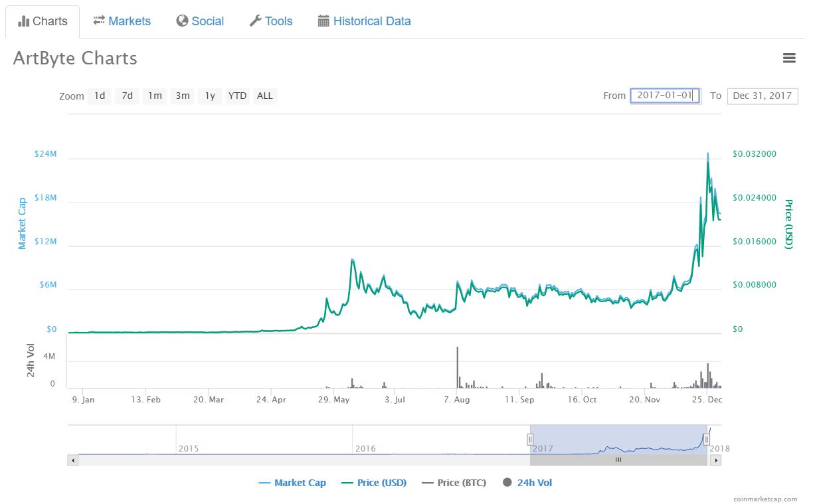Click the $12M market cap axis label
The width and height of the screenshot is (813, 504).
pos(46,242)
